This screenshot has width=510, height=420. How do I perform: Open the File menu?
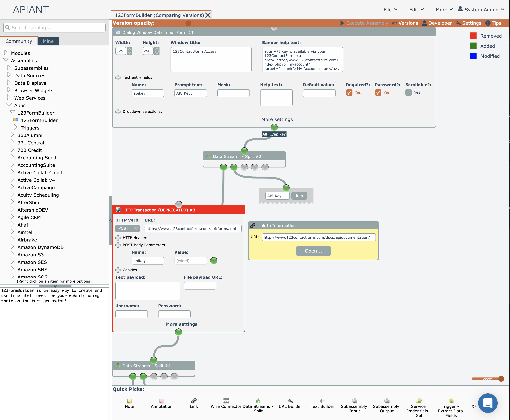click(x=390, y=10)
